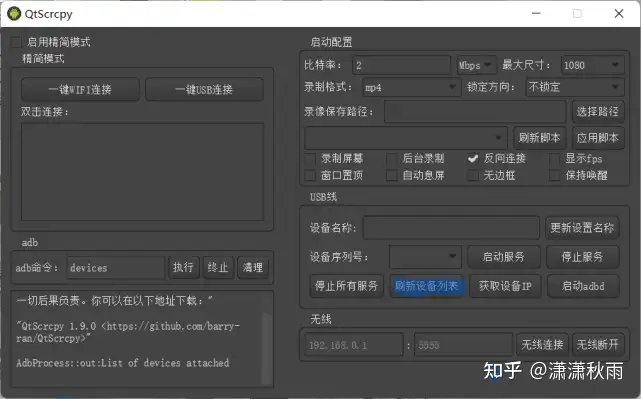Open the 最大尺寸 1080 dropdown
The width and height of the screenshot is (641, 399).
[592, 65]
